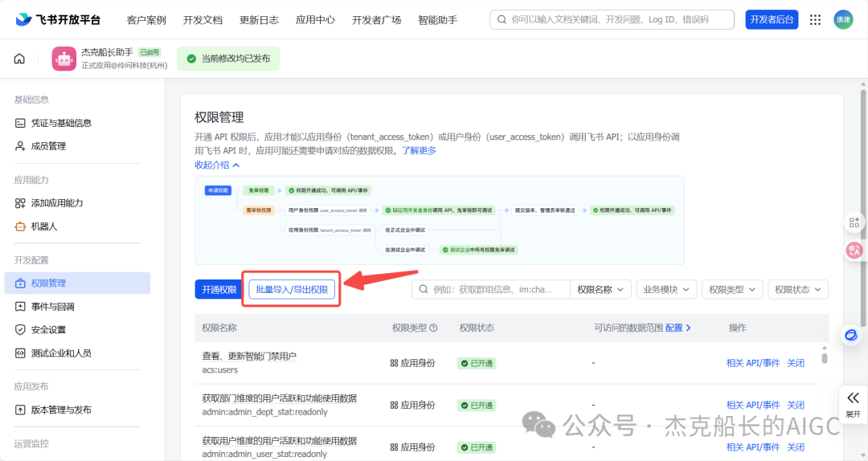The height and width of the screenshot is (461, 868).
Task: Click the 已开通 status in acs:users row
Action: pyautogui.click(x=477, y=363)
